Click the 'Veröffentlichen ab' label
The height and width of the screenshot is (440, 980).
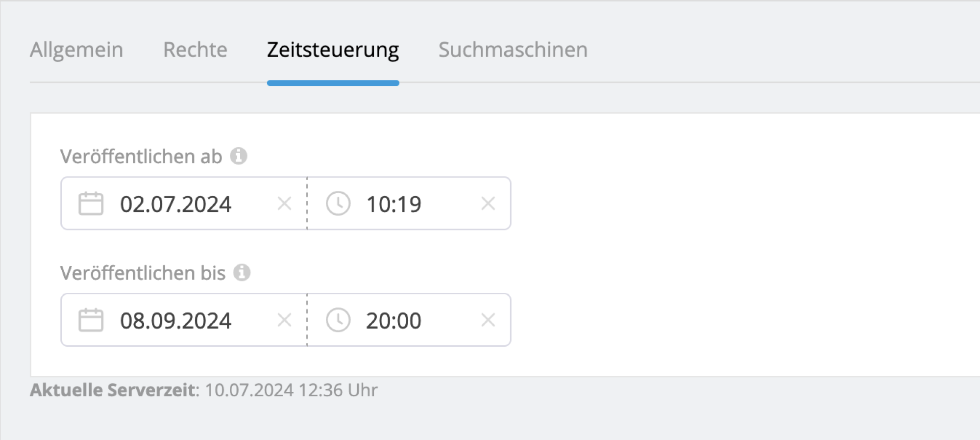pyautogui.click(x=142, y=156)
